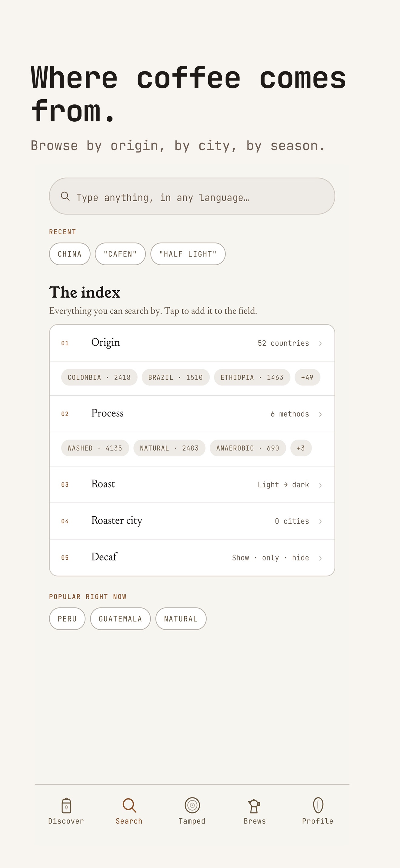Open the Roast light-to-dark chevron
The width and height of the screenshot is (400, 868).
tap(320, 485)
